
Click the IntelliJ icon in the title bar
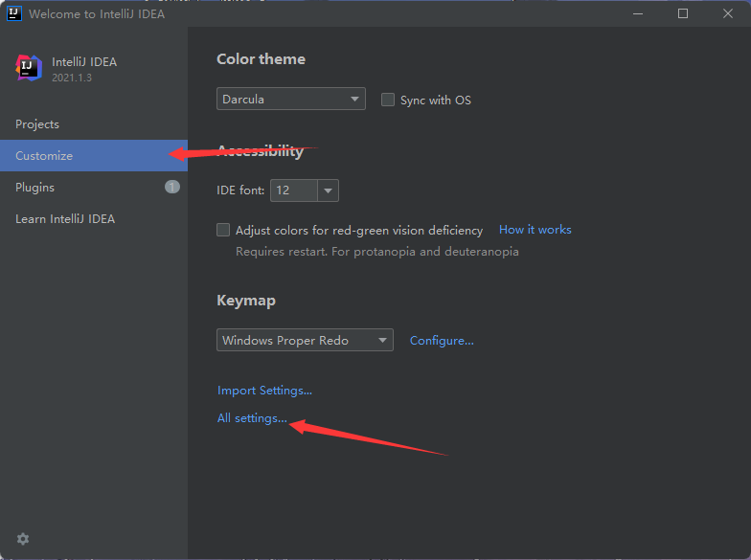point(14,13)
